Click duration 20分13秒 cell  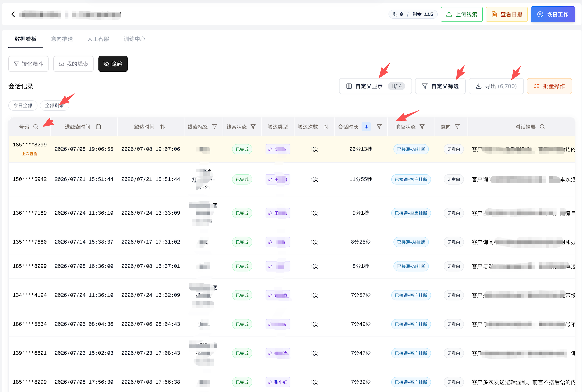tap(361, 149)
